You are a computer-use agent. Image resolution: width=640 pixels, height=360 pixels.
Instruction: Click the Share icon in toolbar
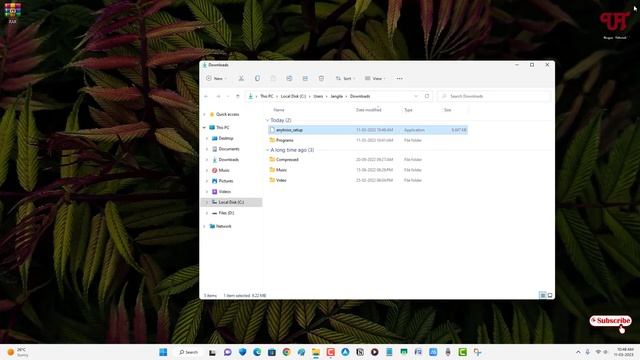tap(305, 78)
